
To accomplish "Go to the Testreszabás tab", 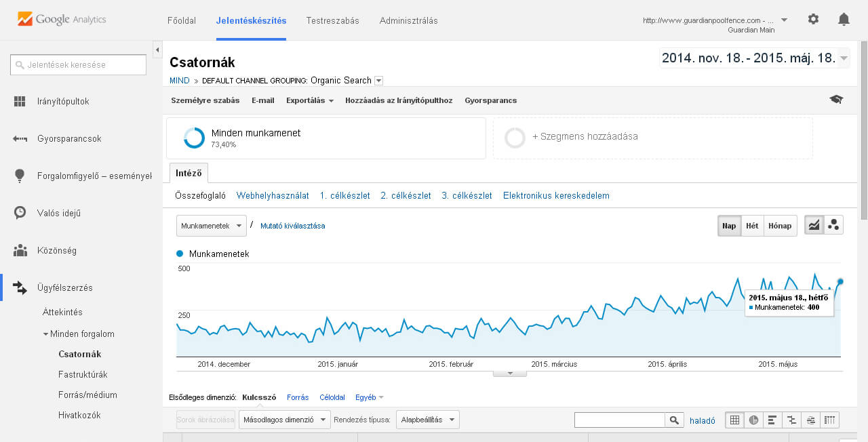I will (333, 20).
